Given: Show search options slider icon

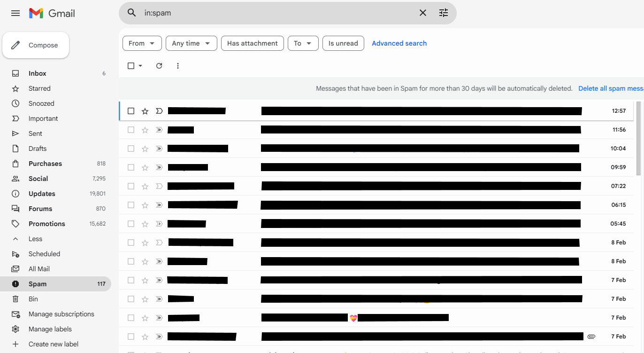Looking at the screenshot, I should pos(444,13).
